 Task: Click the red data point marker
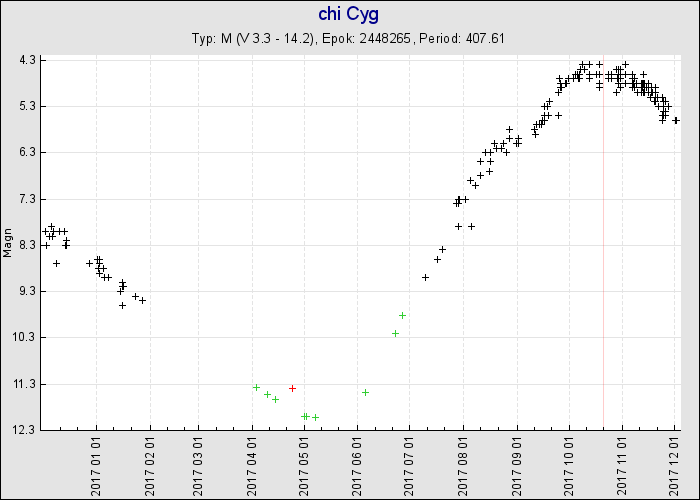(x=292, y=388)
